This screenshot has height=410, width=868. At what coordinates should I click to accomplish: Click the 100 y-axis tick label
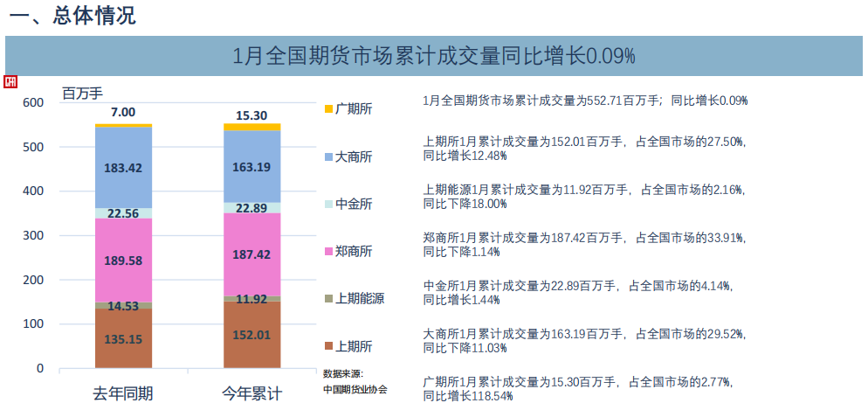click(33, 324)
